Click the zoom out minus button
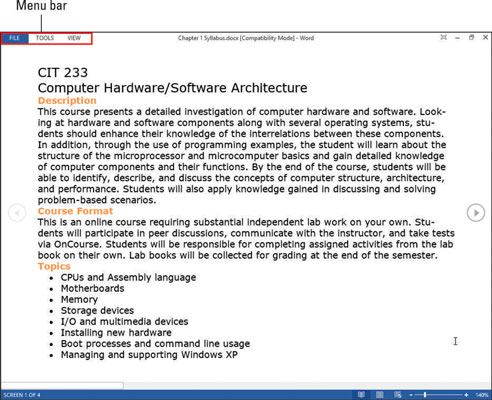The image size is (492, 400). 411,395
